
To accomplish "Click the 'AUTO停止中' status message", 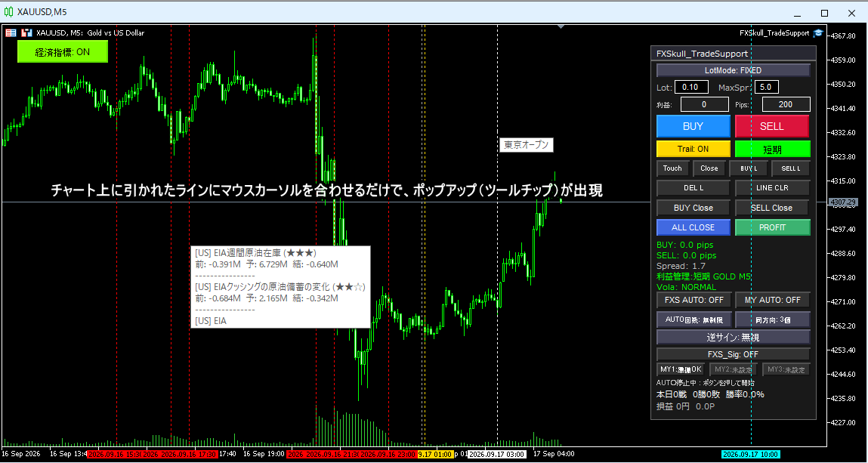I will click(705, 382).
